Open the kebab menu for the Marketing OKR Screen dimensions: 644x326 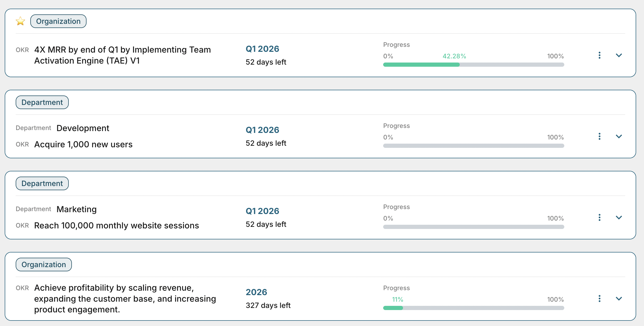tap(599, 217)
